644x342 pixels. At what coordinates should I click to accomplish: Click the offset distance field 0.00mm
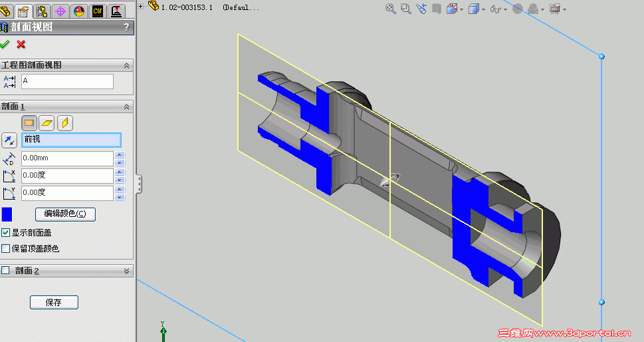pos(67,158)
